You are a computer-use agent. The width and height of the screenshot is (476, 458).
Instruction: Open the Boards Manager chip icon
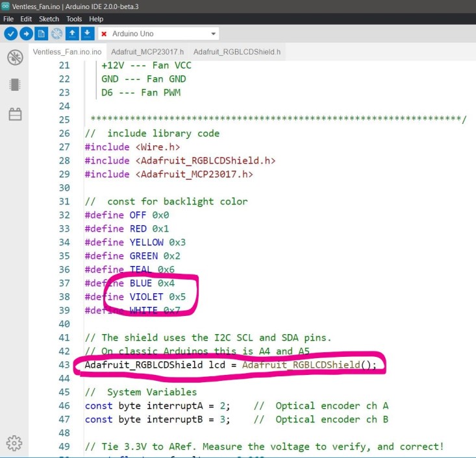coord(15,85)
